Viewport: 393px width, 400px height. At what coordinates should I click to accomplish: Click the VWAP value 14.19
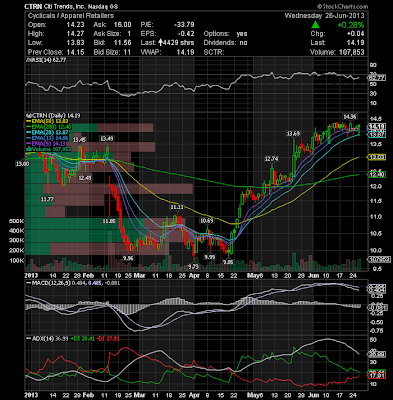pyautogui.click(x=185, y=52)
